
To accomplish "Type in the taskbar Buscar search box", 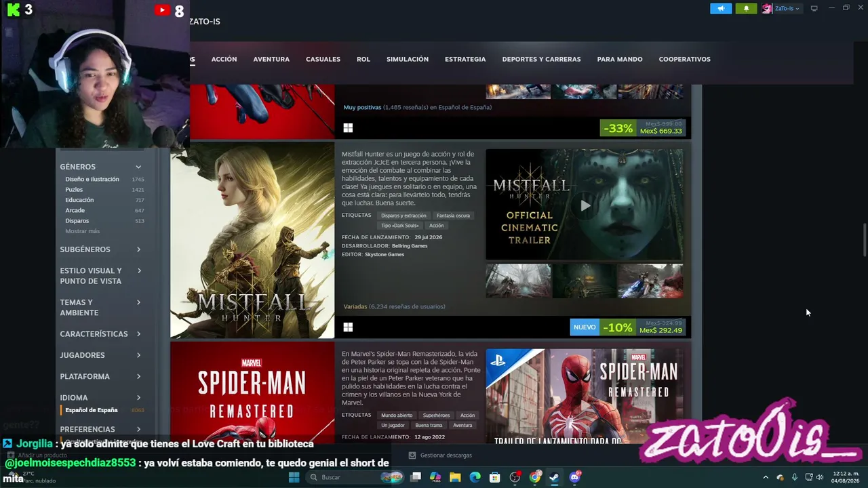I will pyautogui.click(x=353, y=477).
